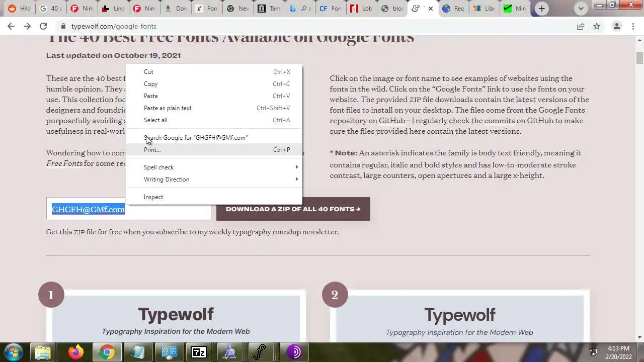Viewport: 644px width, 362px height.
Task: Switch to the 'bloc' tab
Action: click(393, 9)
